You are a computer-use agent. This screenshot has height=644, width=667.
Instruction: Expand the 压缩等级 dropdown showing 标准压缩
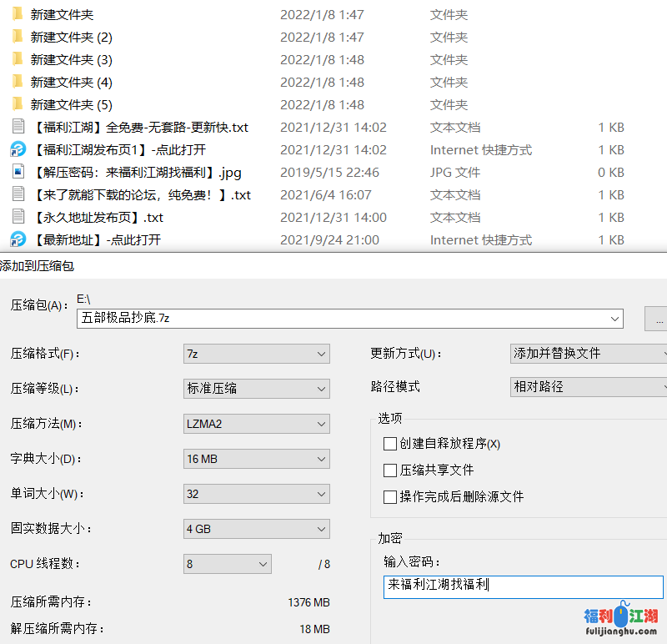pos(256,389)
